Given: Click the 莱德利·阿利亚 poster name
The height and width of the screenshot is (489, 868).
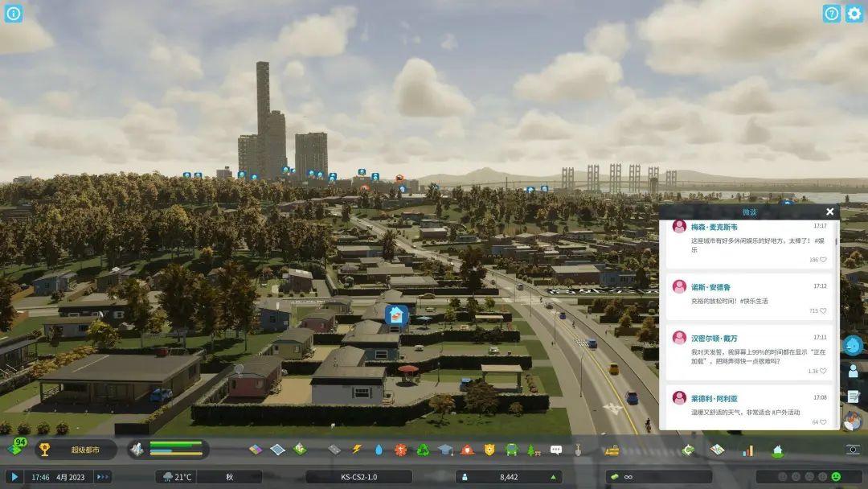Looking at the screenshot, I should 714,398.
